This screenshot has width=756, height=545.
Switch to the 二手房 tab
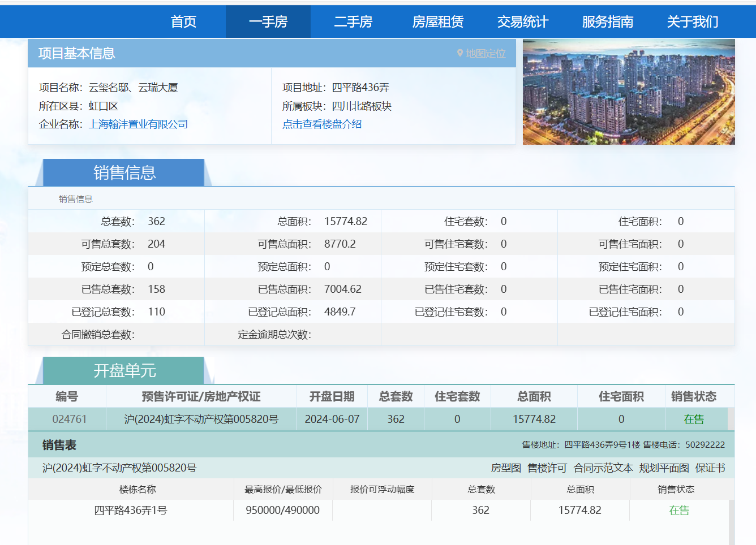(x=353, y=21)
